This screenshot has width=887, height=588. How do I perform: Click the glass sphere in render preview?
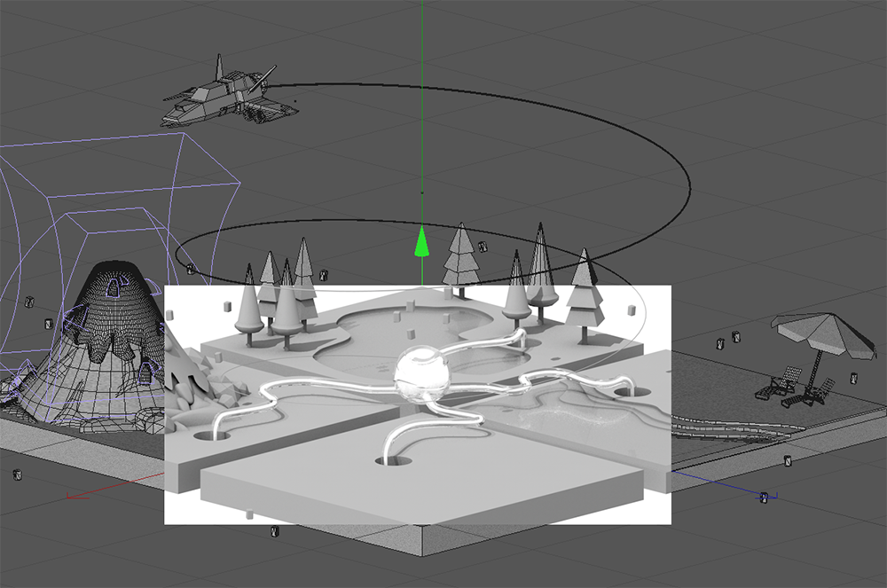pos(422,375)
